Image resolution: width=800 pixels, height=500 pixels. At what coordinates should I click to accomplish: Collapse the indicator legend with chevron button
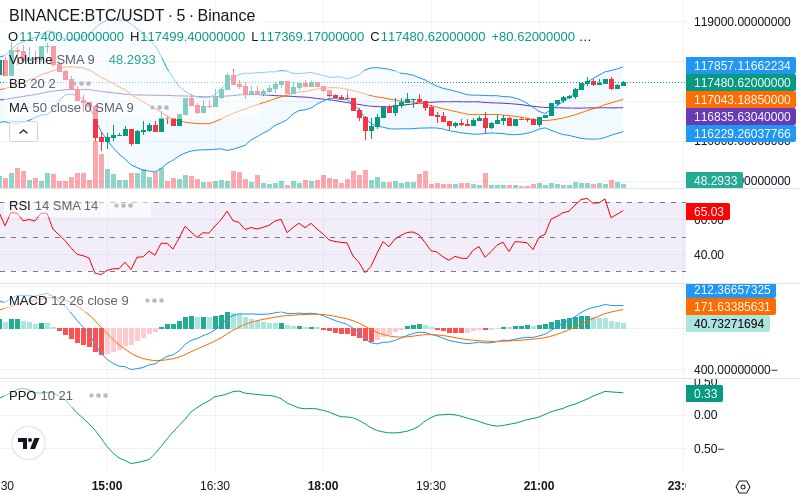tap(23, 132)
